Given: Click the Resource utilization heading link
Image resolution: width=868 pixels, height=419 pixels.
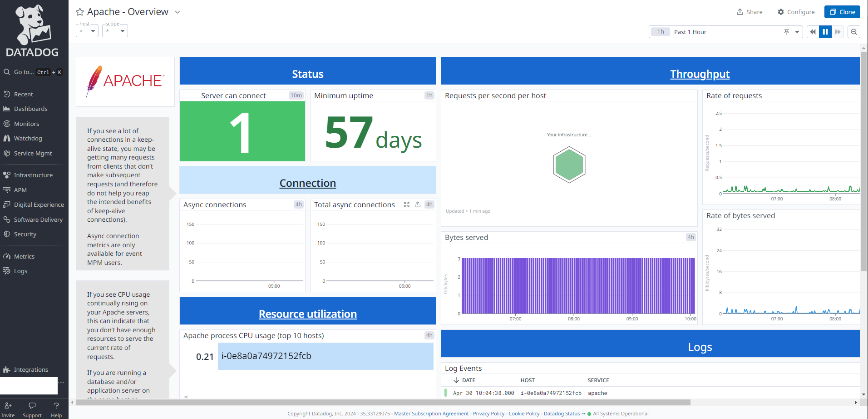Looking at the screenshot, I should [x=307, y=314].
